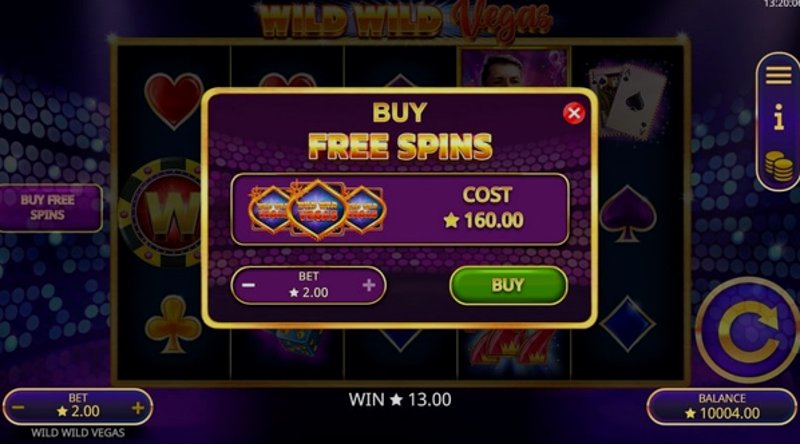Click the W wild chip symbol
Image resolution: width=800 pixels, height=444 pixels.
(162, 212)
